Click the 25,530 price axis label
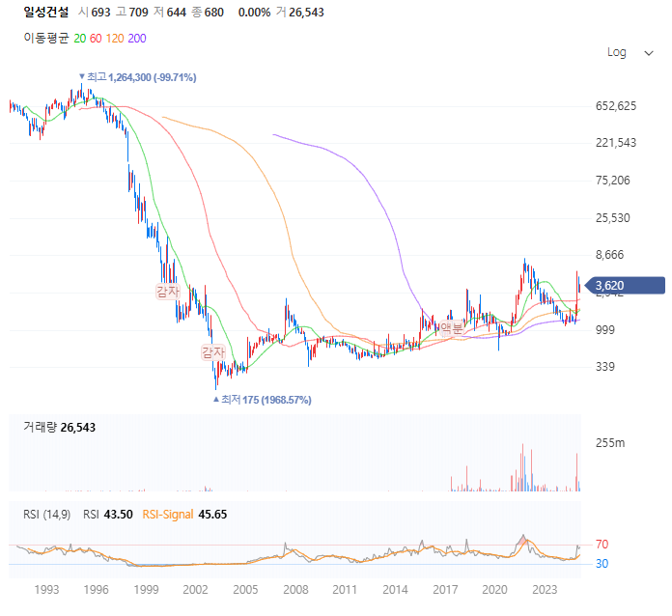 click(613, 218)
